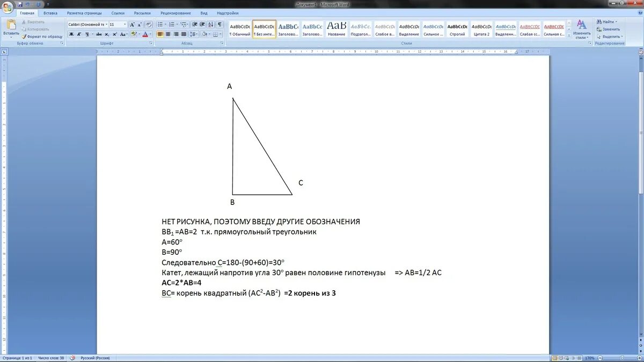Viewport: 644px width, 362px height.
Task: Click the decrease indent icon
Action: coord(194,24)
